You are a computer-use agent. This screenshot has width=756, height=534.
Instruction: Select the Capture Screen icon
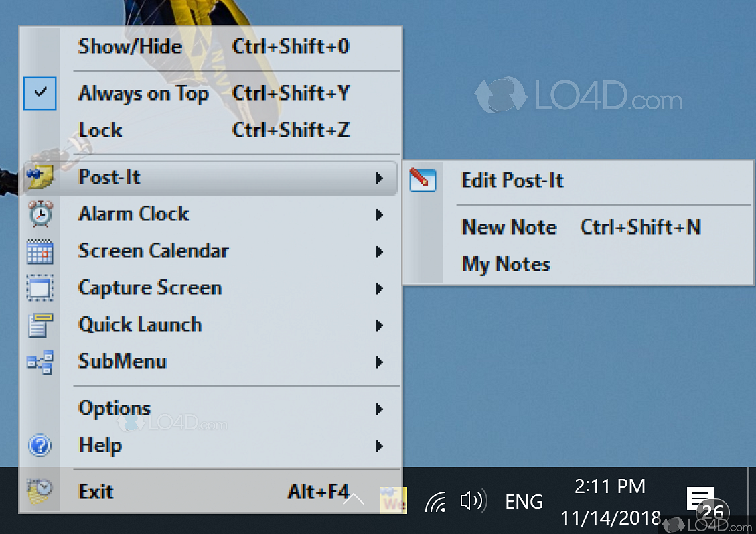(40, 287)
